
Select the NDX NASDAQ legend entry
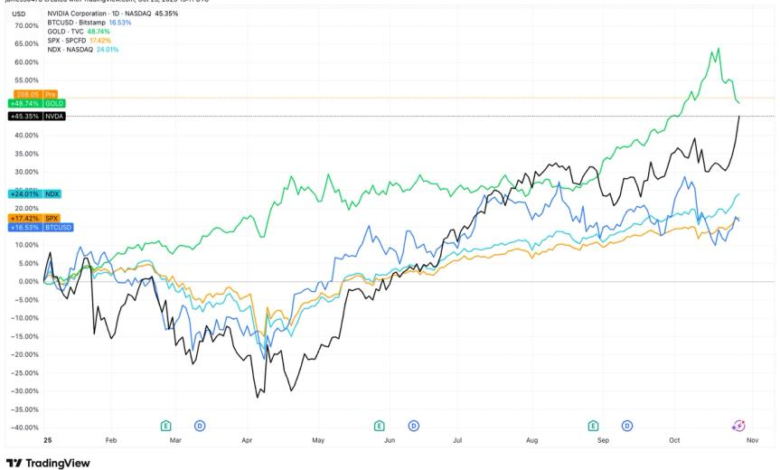(72, 48)
